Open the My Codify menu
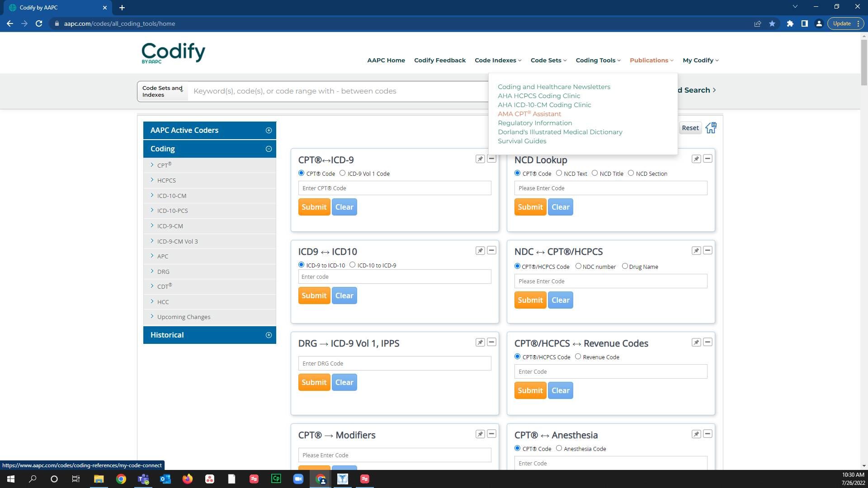868x488 pixels. [700, 60]
